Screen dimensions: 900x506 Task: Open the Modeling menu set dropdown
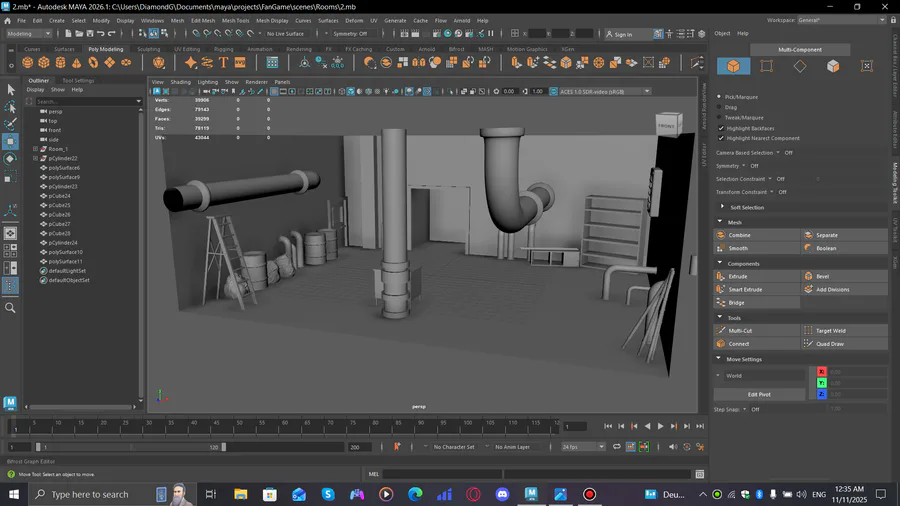pyautogui.click(x=30, y=33)
